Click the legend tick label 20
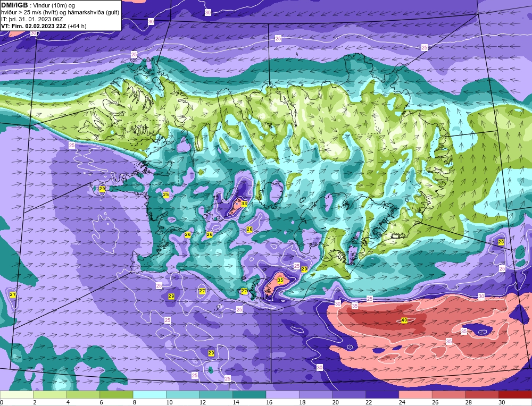The height and width of the screenshot is (406, 532). click(336, 402)
